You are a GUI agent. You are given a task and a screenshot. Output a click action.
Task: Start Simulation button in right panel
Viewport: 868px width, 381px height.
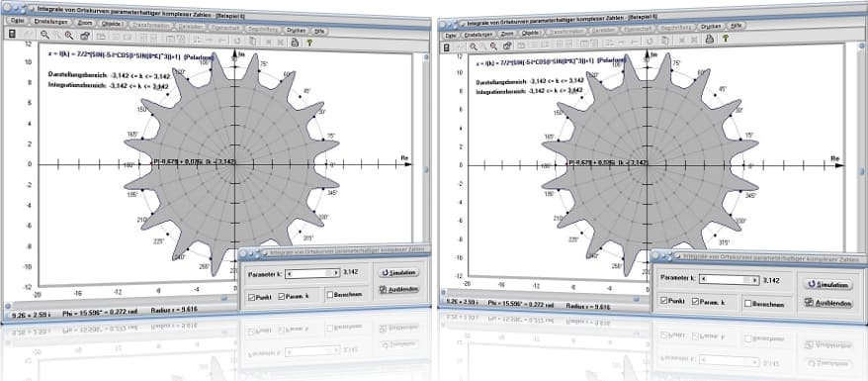click(x=827, y=285)
